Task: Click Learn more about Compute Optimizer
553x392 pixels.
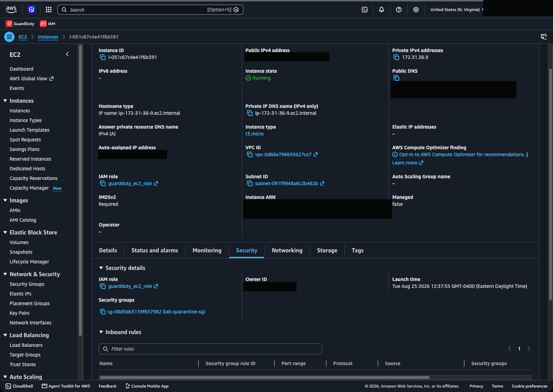Action: click(x=408, y=163)
